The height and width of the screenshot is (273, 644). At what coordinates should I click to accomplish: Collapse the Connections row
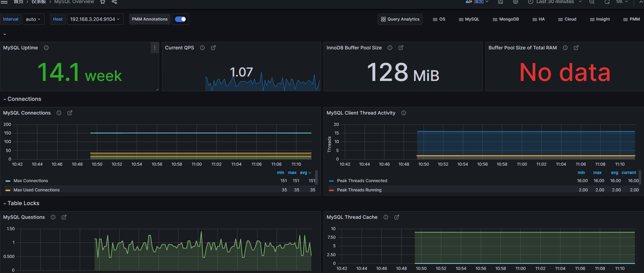tap(22, 99)
